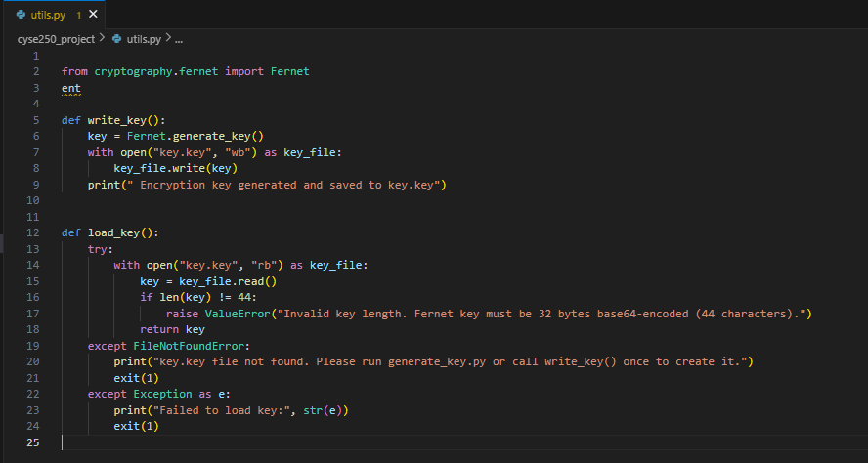Image resolution: width=868 pixels, height=463 pixels.
Task: Click the Python icon in the breadcrumb bar
Action: [x=117, y=39]
